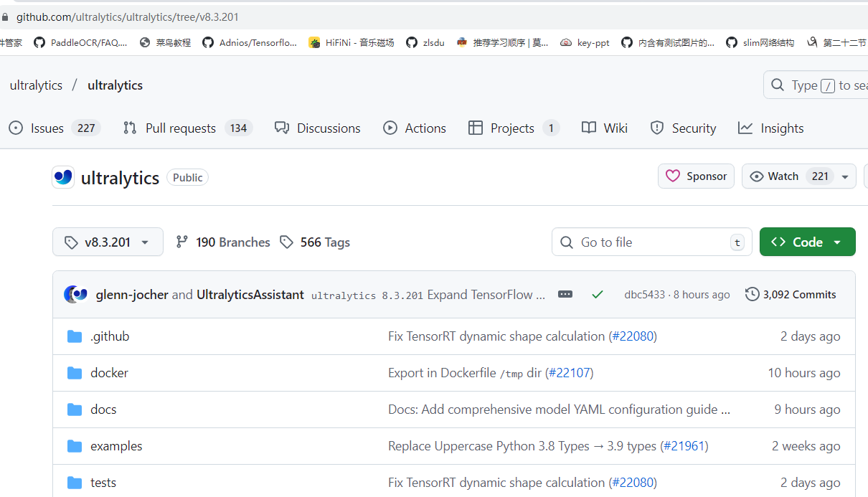This screenshot has width=868, height=497.
Task: Open the green Code dropdown
Action: pyautogui.click(x=808, y=242)
